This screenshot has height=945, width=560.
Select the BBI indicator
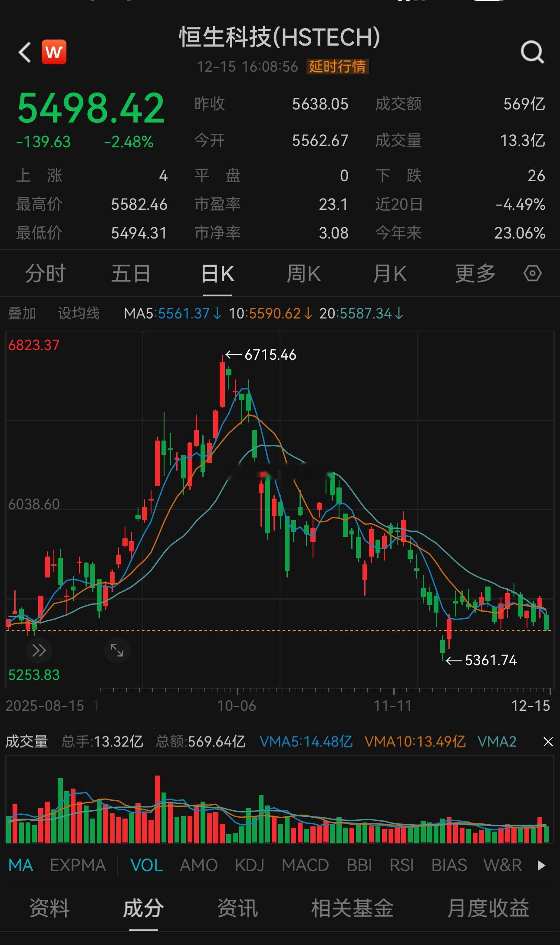pyautogui.click(x=359, y=865)
